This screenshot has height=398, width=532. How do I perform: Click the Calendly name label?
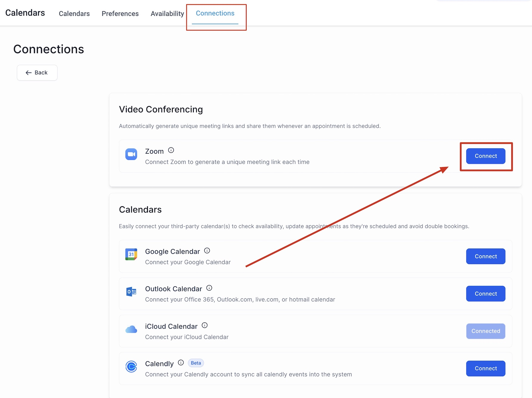pyautogui.click(x=159, y=364)
